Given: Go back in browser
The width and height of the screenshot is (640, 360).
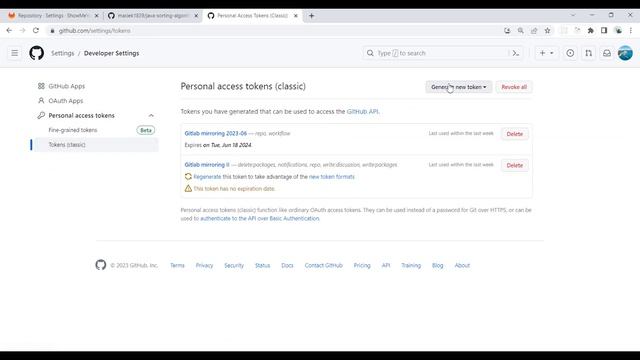Looking at the screenshot, I should [x=9, y=31].
